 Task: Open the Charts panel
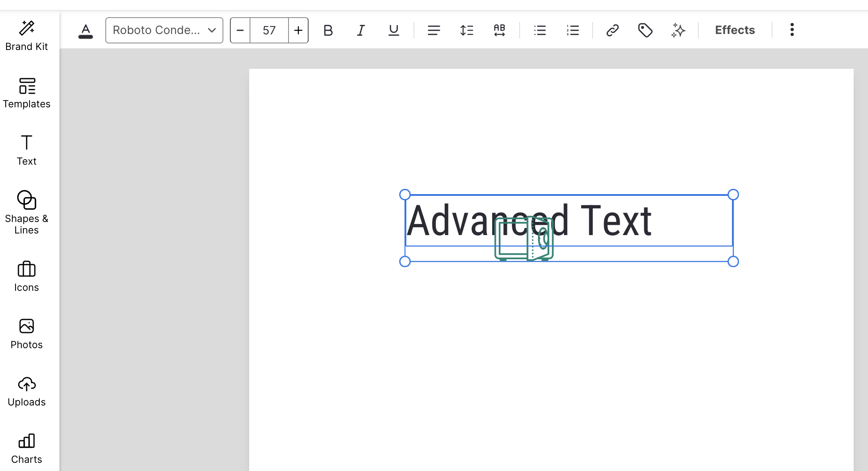pyautogui.click(x=27, y=448)
